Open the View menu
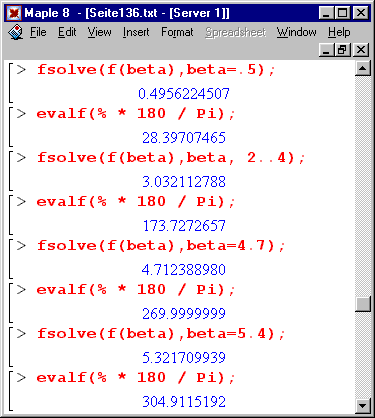The height and width of the screenshot is (418, 375). (x=99, y=32)
